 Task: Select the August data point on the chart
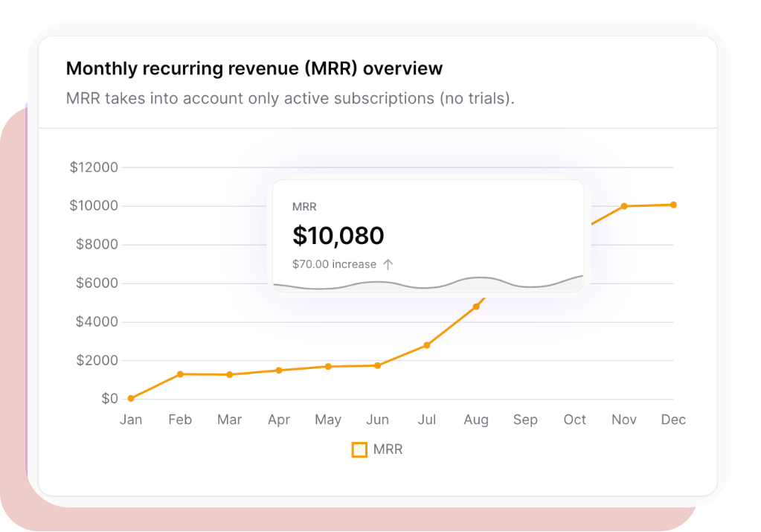(476, 307)
